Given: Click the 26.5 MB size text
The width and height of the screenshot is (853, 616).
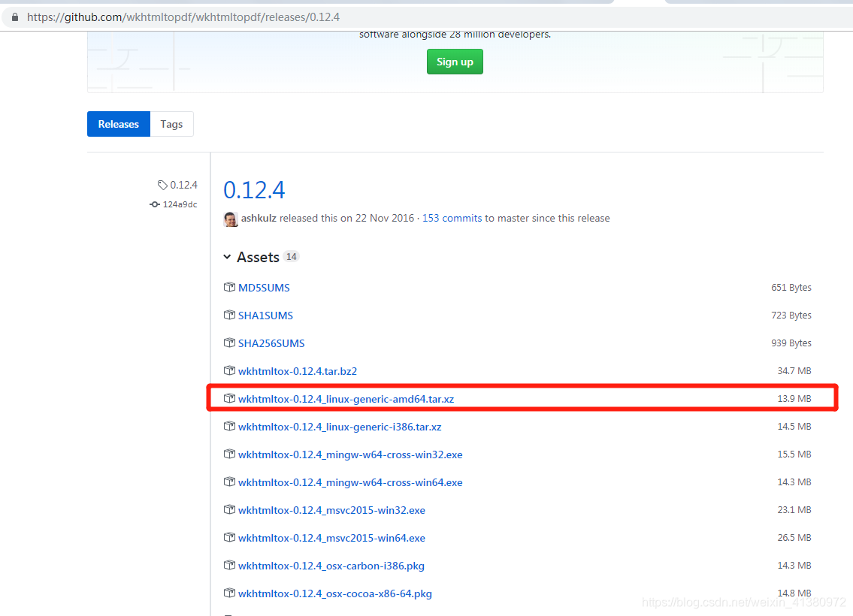Looking at the screenshot, I should 794,537.
